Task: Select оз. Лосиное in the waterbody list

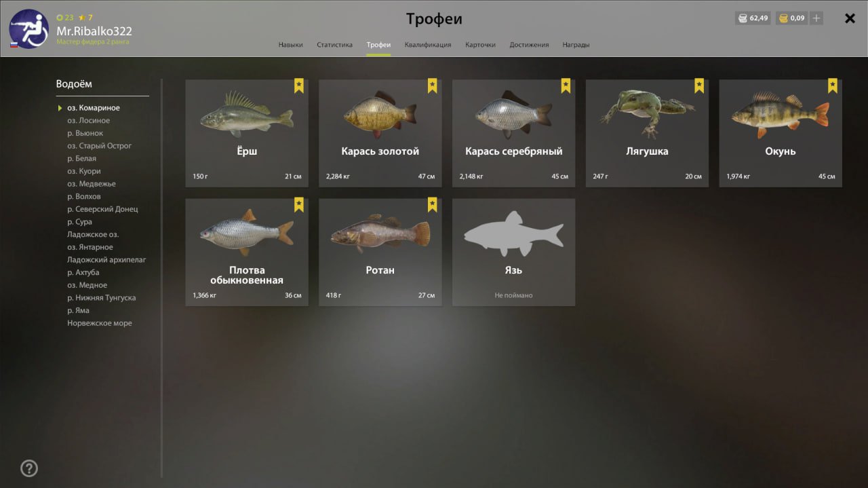Action: pos(88,120)
